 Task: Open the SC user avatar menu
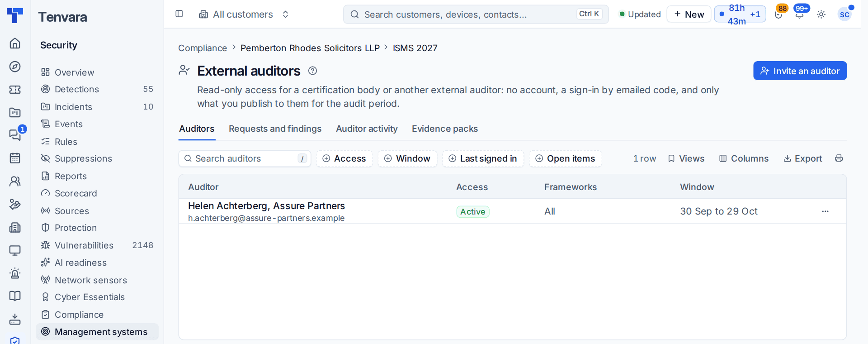(x=844, y=14)
